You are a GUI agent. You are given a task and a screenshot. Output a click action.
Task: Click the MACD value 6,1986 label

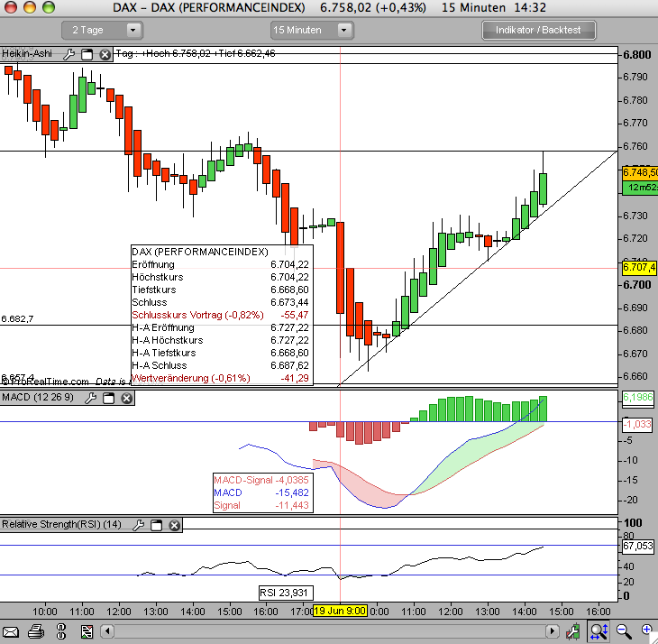pyautogui.click(x=638, y=397)
